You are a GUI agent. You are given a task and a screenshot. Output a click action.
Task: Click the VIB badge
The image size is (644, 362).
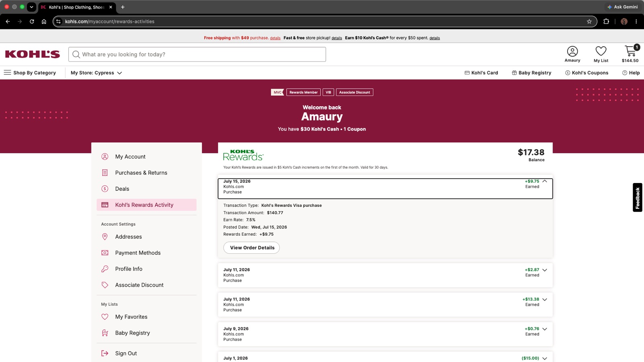328,92
